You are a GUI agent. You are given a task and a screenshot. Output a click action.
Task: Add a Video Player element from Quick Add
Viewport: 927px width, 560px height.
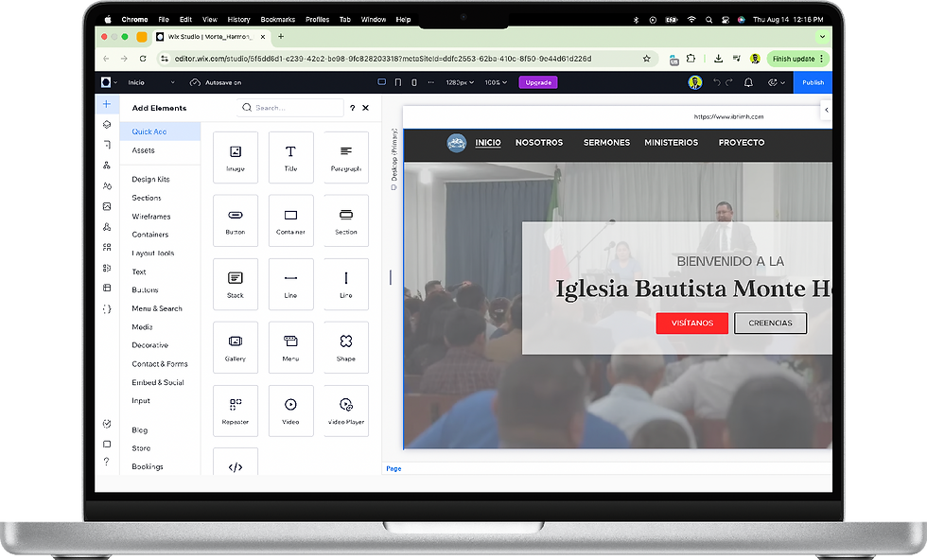[x=346, y=411]
